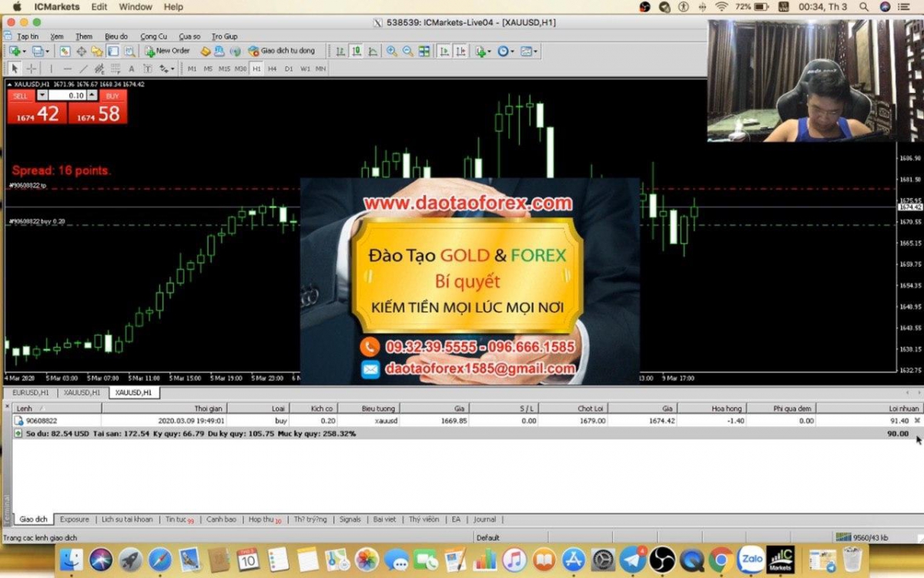Toggle chart auto scroll icon
This screenshot has height=578, width=924.
click(444, 51)
